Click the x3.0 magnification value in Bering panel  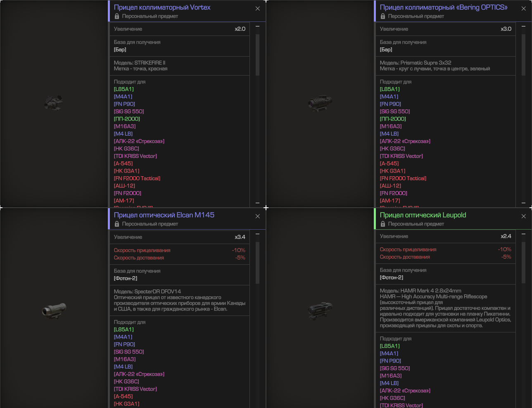(x=506, y=29)
